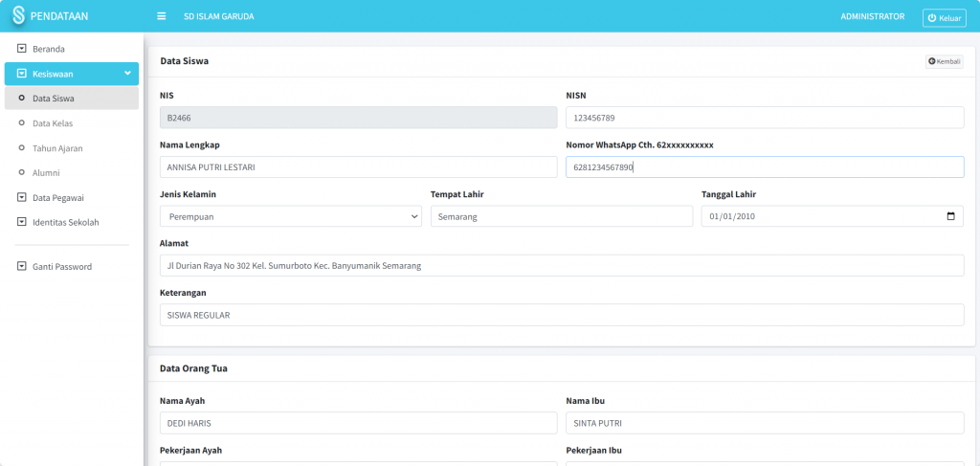980x466 pixels.
Task: Click the Data Siswa bullet circle icon
Action: click(22, 98)
